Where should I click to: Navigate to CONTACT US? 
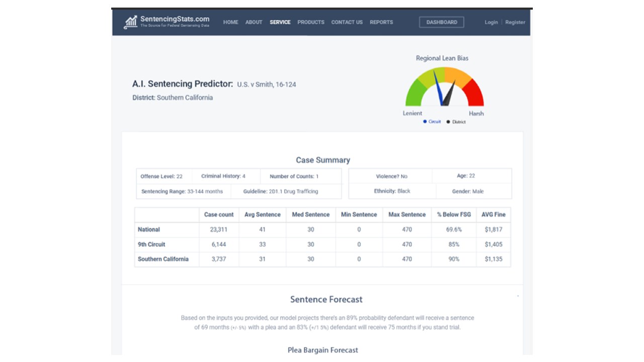pyautogui.click(x=347, y=22)
